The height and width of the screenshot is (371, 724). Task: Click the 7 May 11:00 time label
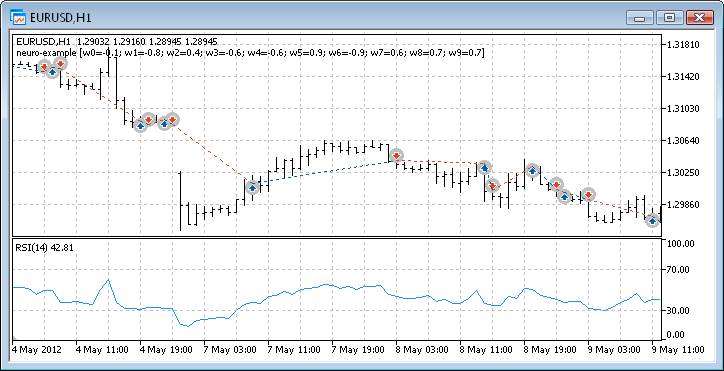tap(295, 349)
